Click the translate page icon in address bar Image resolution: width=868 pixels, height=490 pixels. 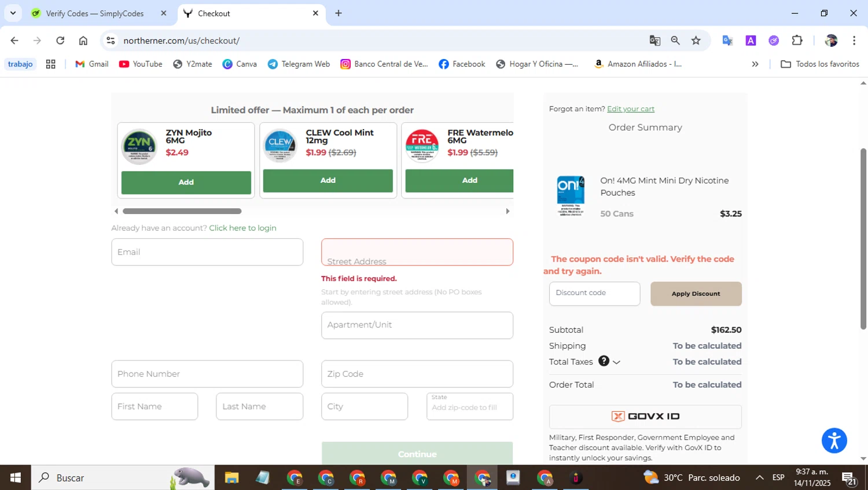coord(655,40)
